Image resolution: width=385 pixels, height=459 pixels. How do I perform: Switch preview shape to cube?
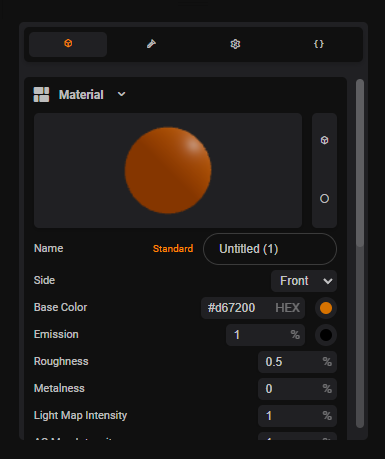pos(324,140)
